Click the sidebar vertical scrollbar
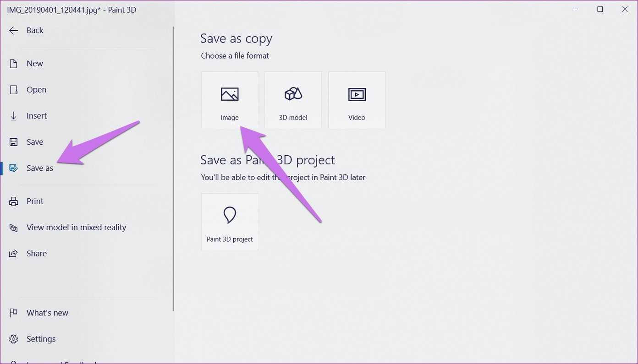Screen dimensions: 638x364 [173, 168]
